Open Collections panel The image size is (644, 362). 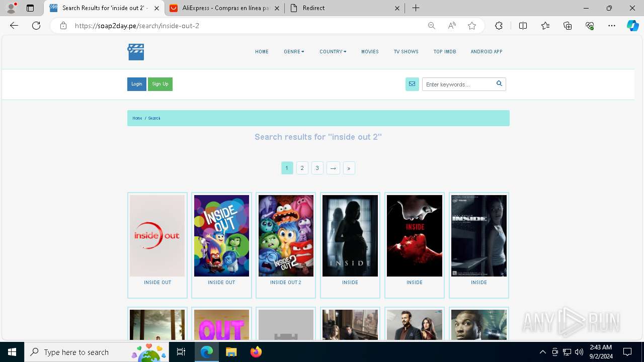coord(568,26)
